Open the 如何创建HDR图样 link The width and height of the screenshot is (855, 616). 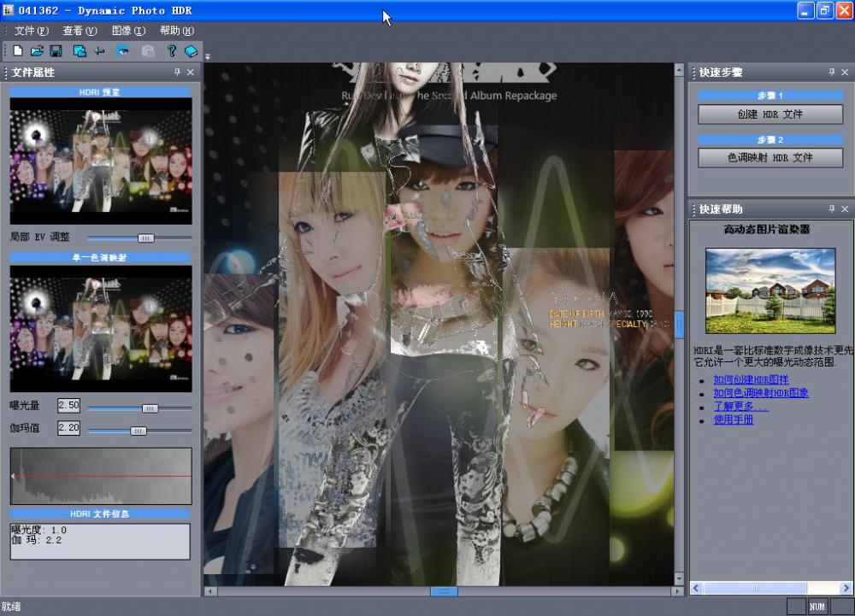(751, 379)
